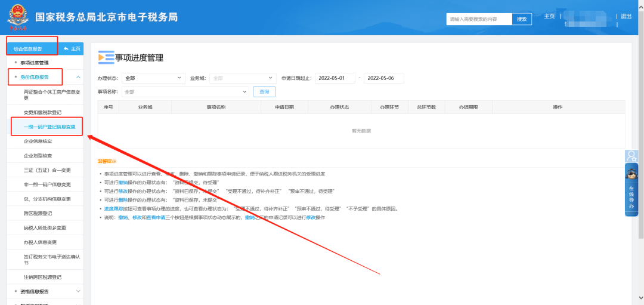Click the 查询 button

[x=264, y=92]
